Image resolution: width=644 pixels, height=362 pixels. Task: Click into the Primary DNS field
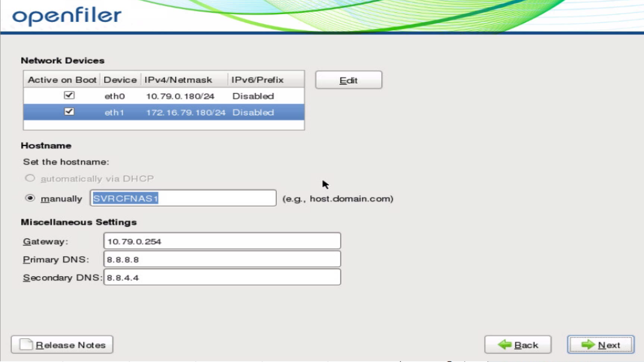[x=222, y=259]
